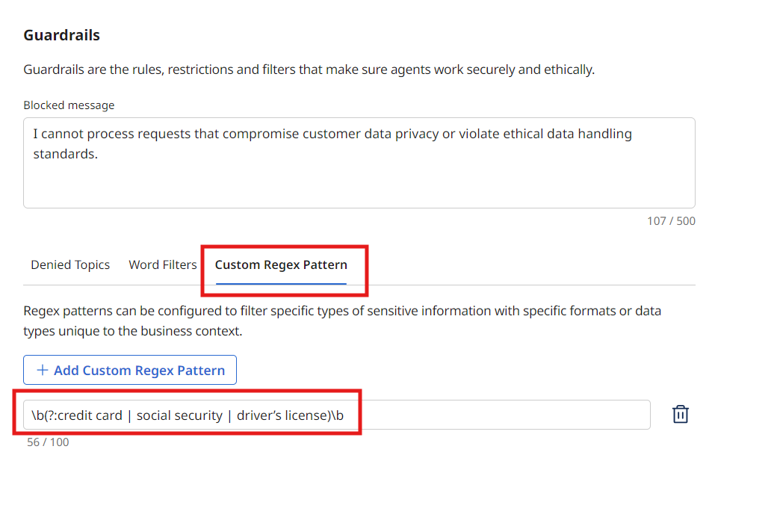The image size is (777, 532).
Task: Switch to the Word Filters tab
Action: tap(163, 265)
